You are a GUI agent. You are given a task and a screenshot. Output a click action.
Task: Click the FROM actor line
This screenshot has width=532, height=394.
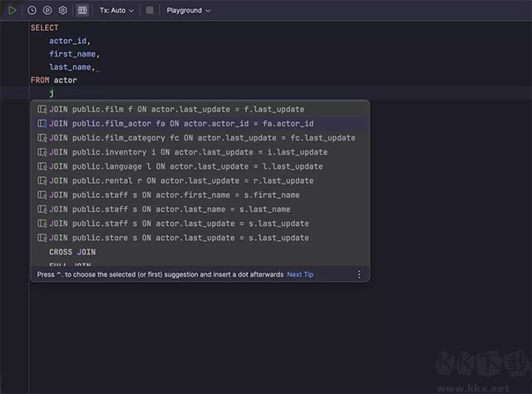pyautogui.click(x=53, y=80)
